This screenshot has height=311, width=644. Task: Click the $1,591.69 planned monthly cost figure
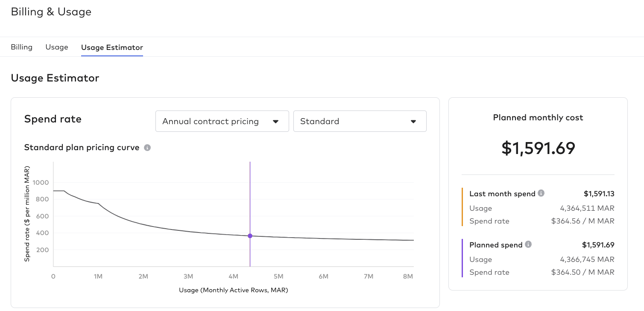[x=538, y=148]
